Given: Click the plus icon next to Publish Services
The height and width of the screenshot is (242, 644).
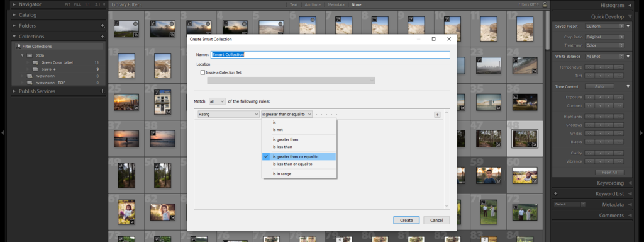Looking at the screenshot, I should click(103, 91).
